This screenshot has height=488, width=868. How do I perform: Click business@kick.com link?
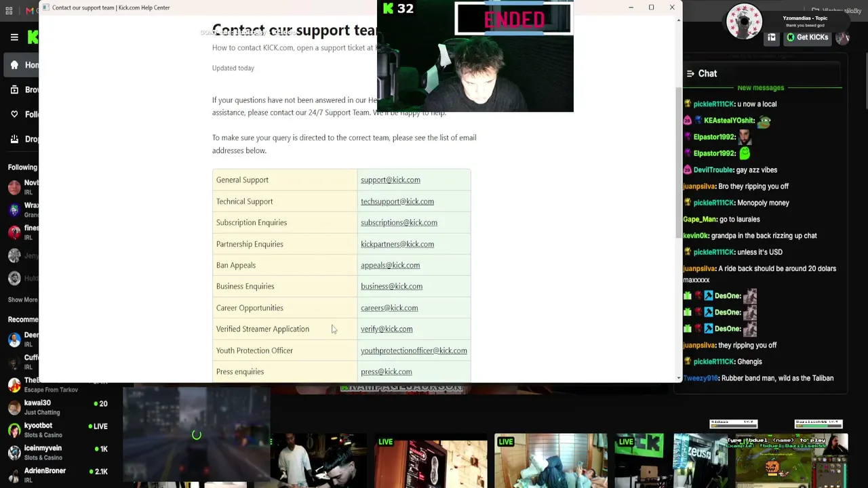click(x=391, y=286)
